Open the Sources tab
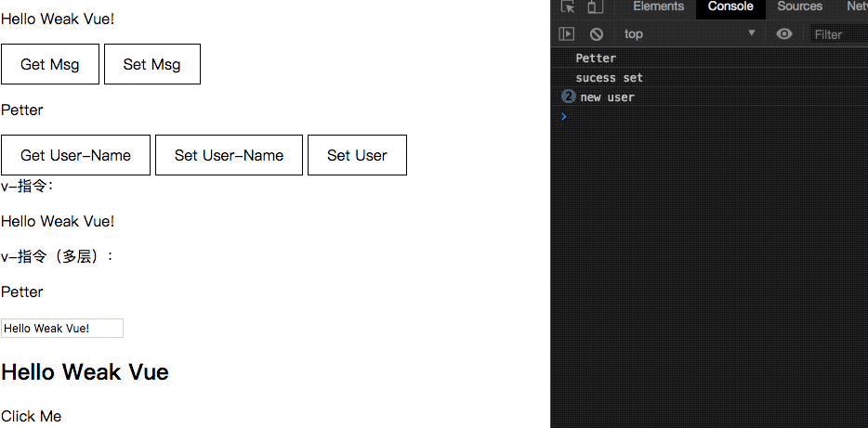Viewport: 868px width, 428px height. (799, 6)
